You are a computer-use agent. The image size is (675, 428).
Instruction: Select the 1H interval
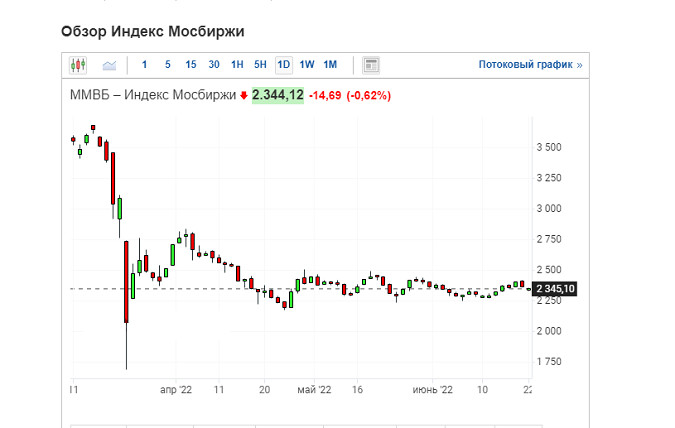237,65
